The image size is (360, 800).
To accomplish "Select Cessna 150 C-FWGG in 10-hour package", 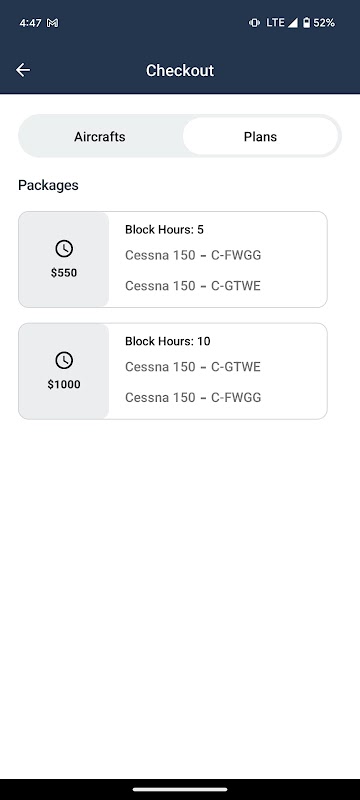I will tap(193, 397).
